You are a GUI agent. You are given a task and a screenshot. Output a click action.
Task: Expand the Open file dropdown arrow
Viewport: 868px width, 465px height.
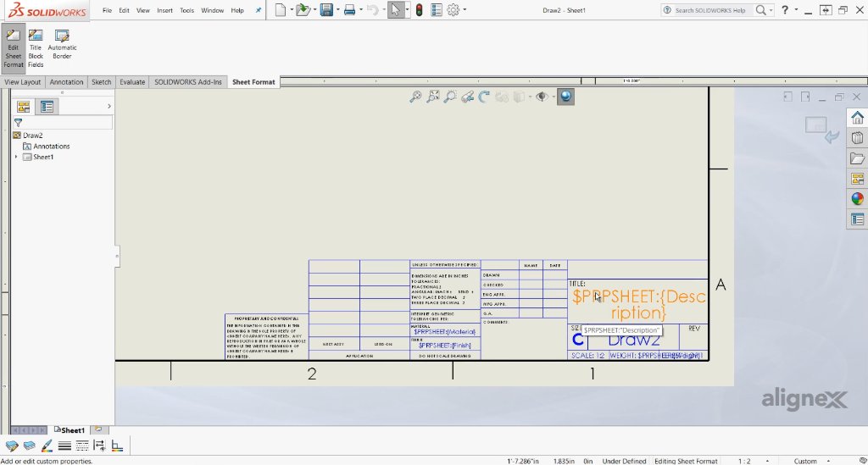coord(314,10)
